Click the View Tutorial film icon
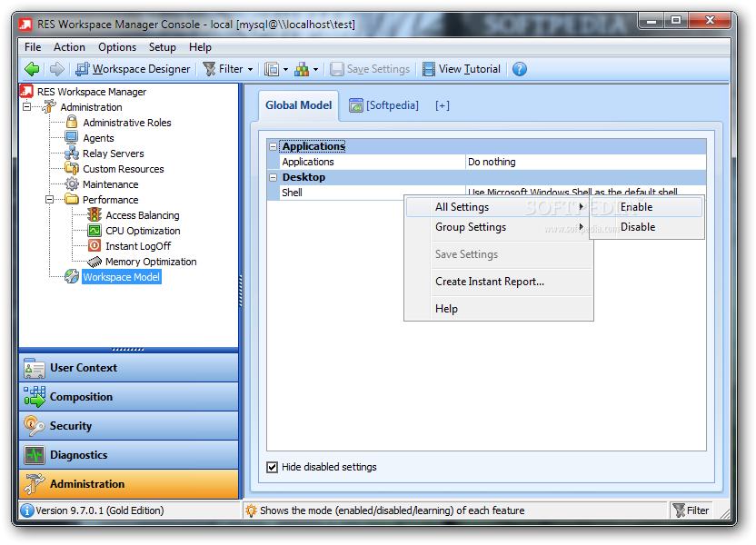The image size is (756, 545). pyautogui.click(x=428, y=69)
